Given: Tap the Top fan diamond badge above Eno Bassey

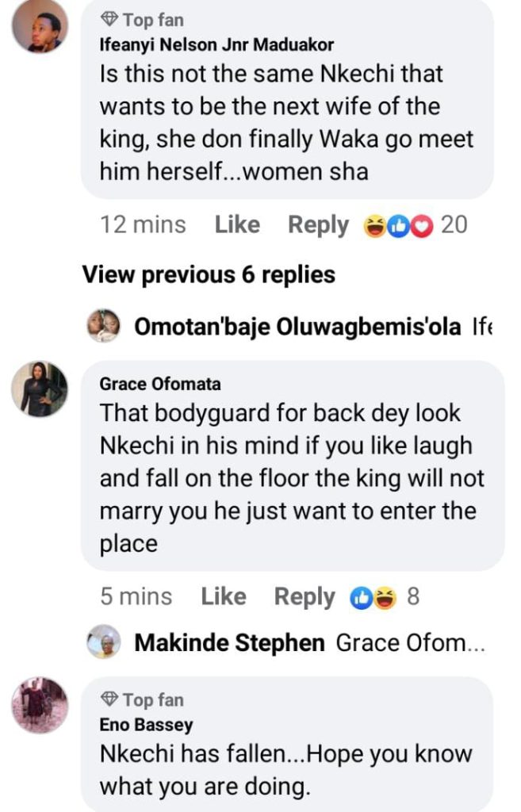Looking at the screenshot, I should click(x=110, y=699).
